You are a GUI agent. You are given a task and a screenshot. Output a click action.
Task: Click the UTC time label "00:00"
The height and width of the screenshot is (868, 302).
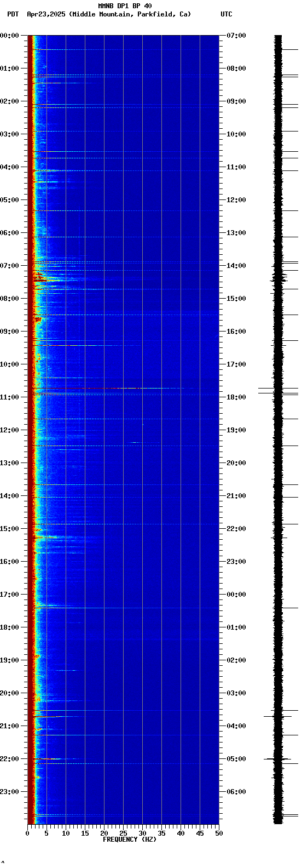(x=236, y=595)
